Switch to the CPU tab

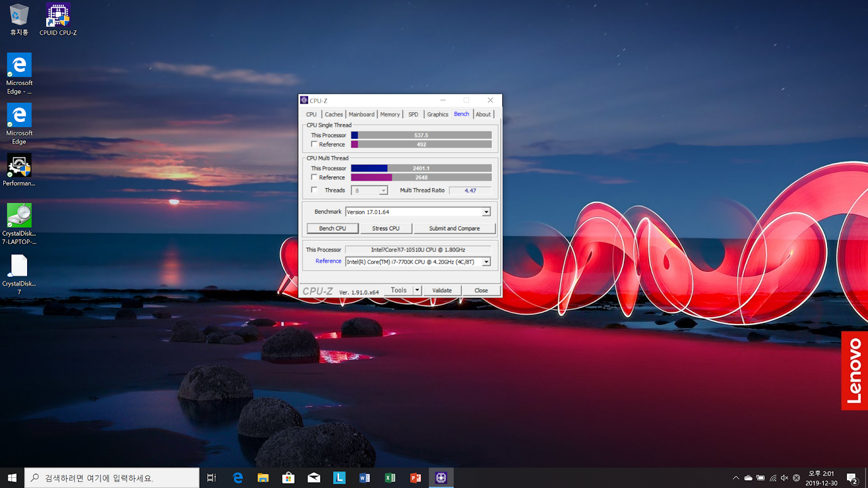[311, 114]
